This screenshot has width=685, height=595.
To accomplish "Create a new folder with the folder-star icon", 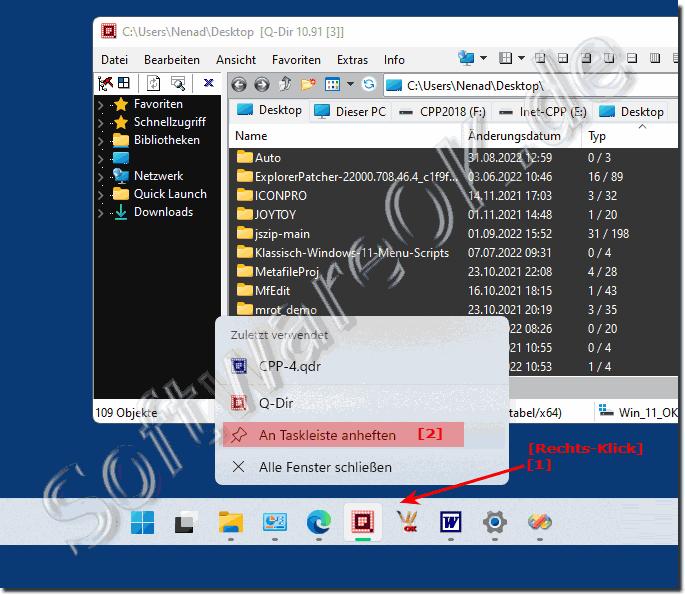I will click(x=308, y=84).
